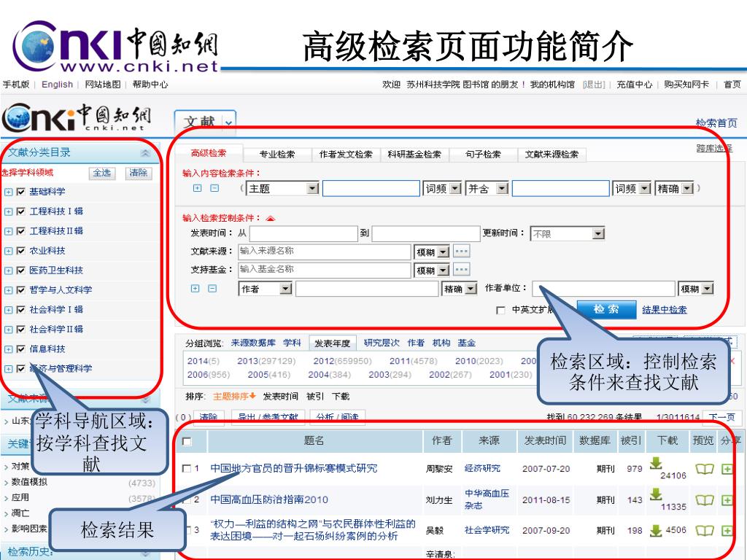Viewport: 747px width, 560px height.
Task: Toggle the 社会科学 I 辑 checkbox
Action: [x=21, y=309]
